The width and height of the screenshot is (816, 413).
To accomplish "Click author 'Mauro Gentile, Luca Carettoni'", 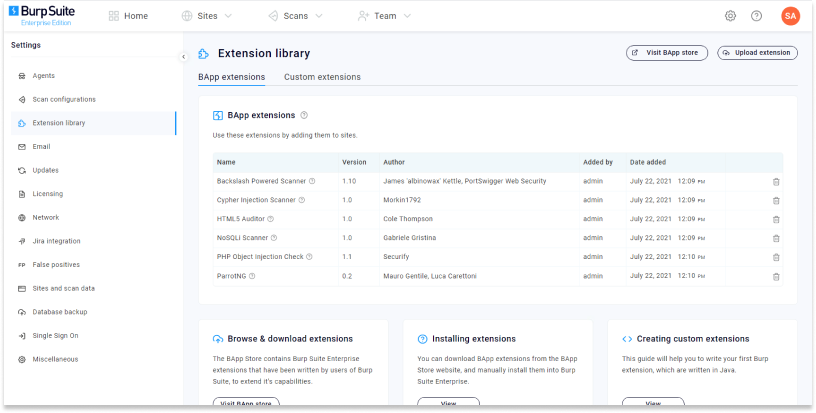I will click(x=429, y=276).
